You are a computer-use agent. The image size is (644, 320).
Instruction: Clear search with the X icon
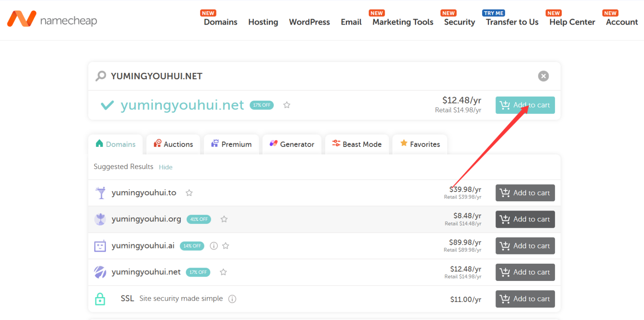tap(543, 76)
